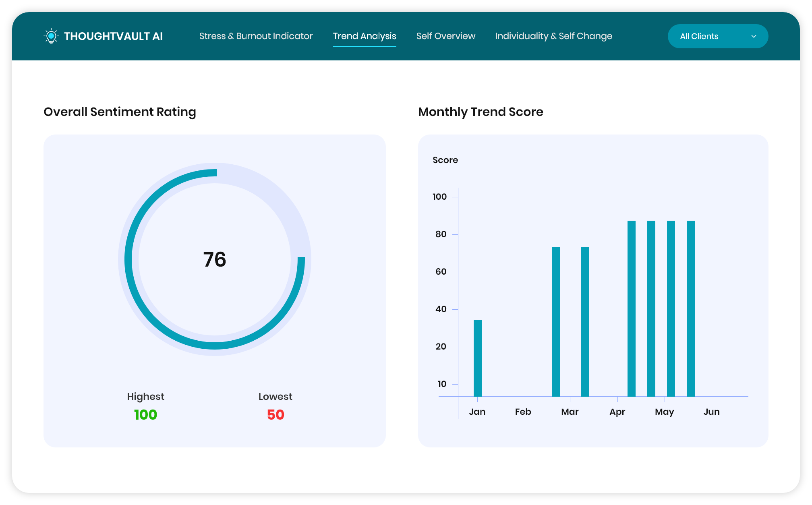Click the January bar in the chart
812x505 pixels.
click(x=477, y=358)
